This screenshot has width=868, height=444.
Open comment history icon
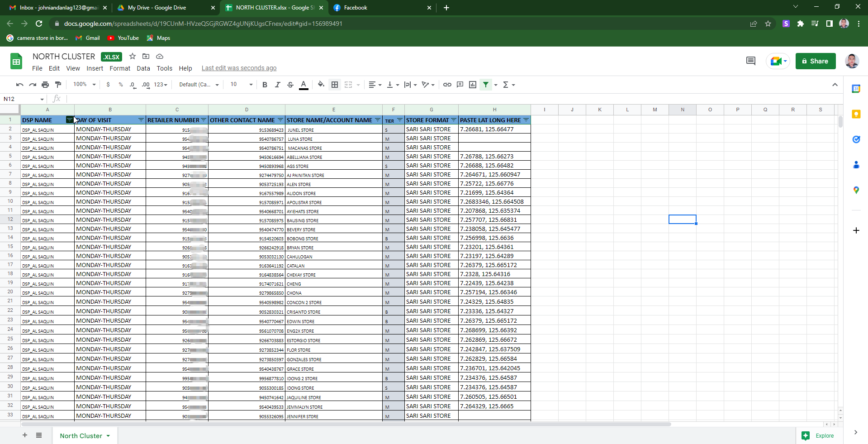coord(751,61)
